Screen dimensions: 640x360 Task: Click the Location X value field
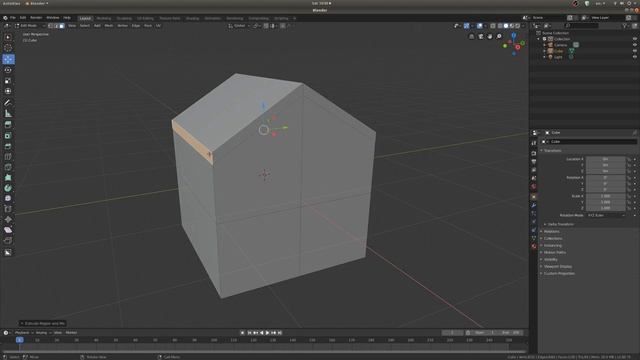(605, 159)
